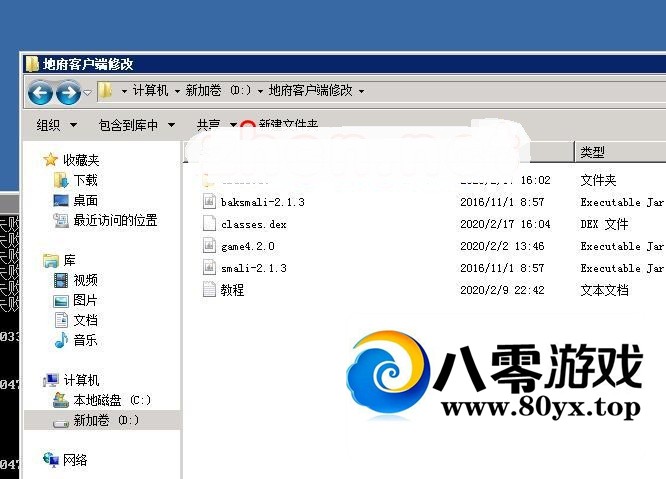This screenshot has height=479, width=666.
Task: Click the 文档 document icon
Action: coord(61,320)
